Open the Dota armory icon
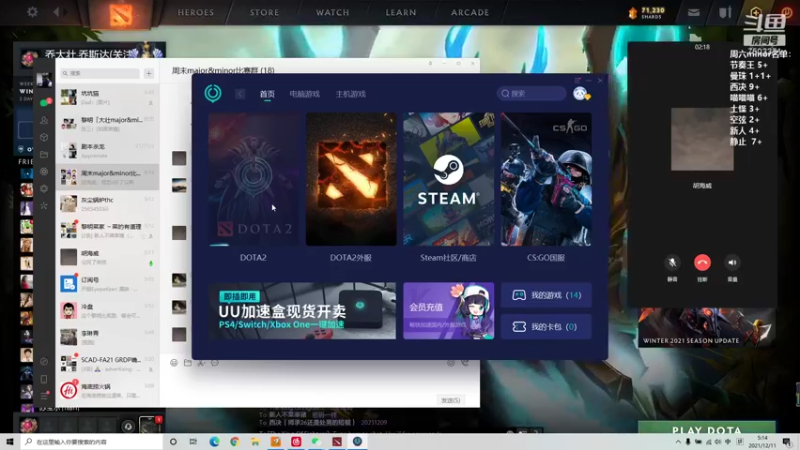The image size is (800, 450). 725,12
